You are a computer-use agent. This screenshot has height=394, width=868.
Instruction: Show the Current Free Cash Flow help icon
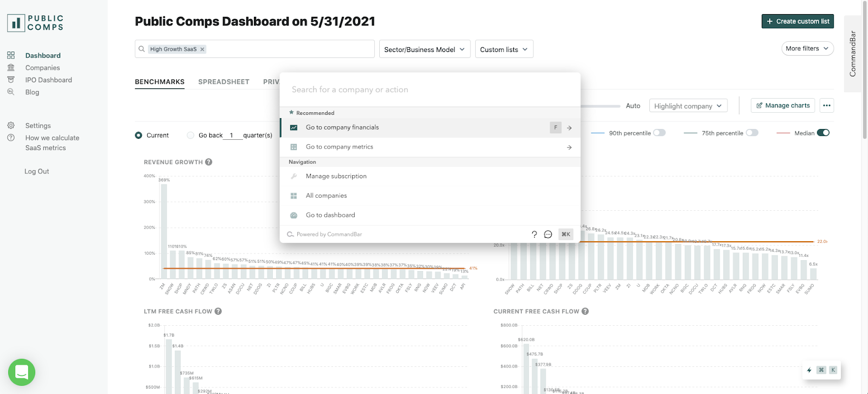tap(585, 312)
